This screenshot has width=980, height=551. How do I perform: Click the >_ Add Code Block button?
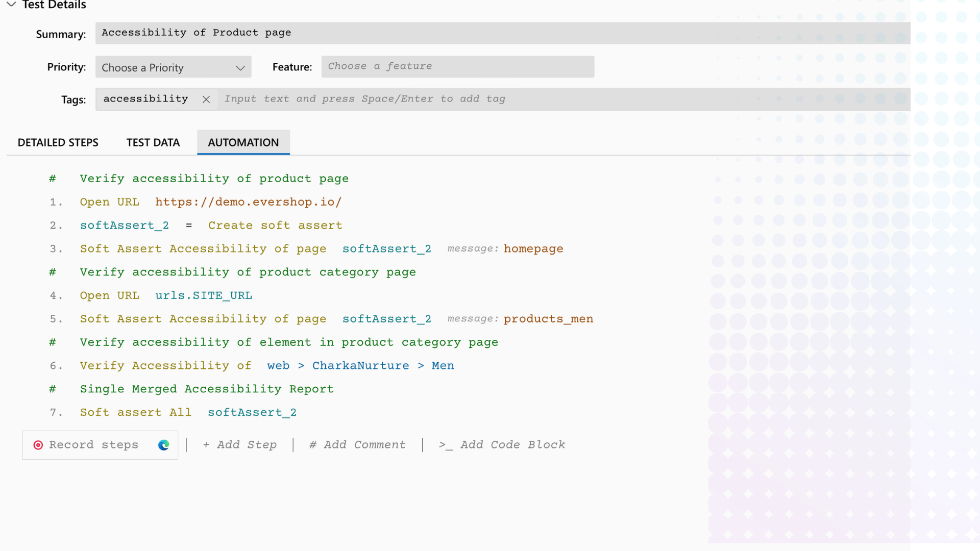point(502,445)
